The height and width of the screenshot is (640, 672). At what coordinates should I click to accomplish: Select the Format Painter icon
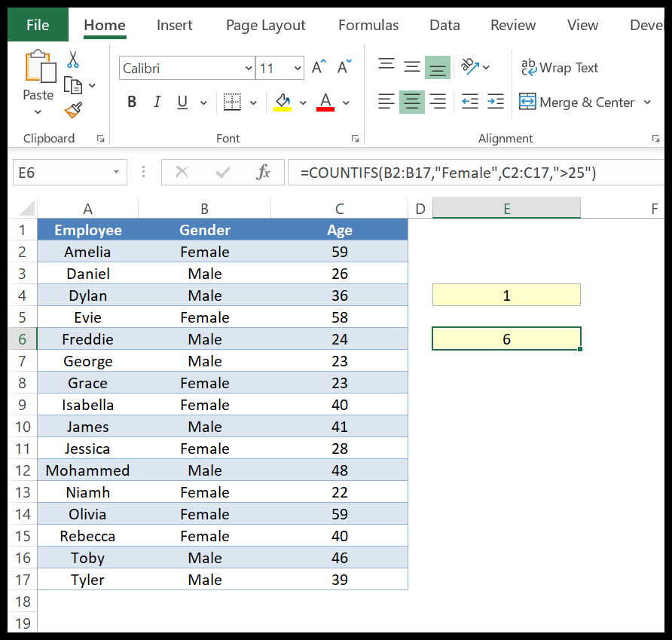click(x=72, y=110)
